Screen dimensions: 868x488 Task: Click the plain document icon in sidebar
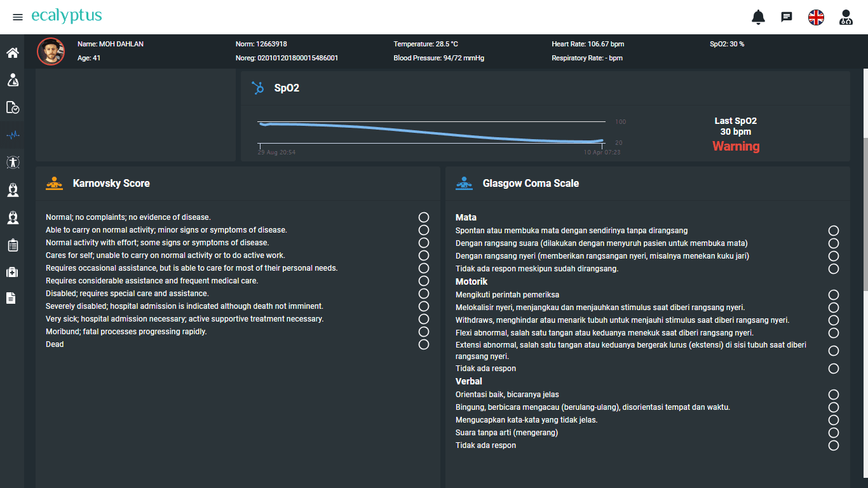11,298
